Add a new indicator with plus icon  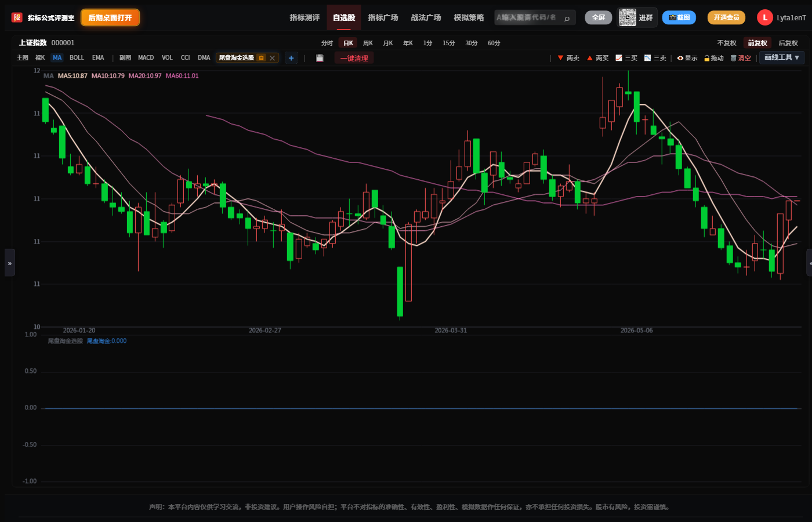coord(291,58)
